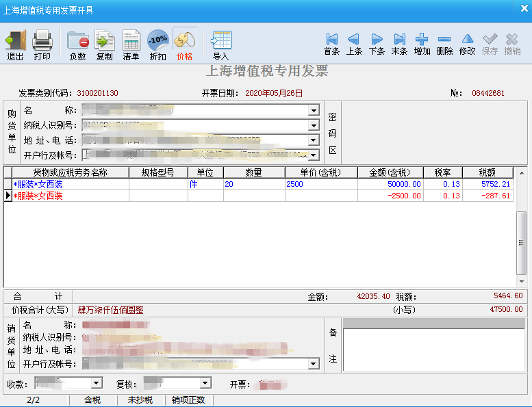The height and width of the screenshot is (407, 532).
Task: Click the invoice date 2020年05月26日
Action: tap(274, 93)
